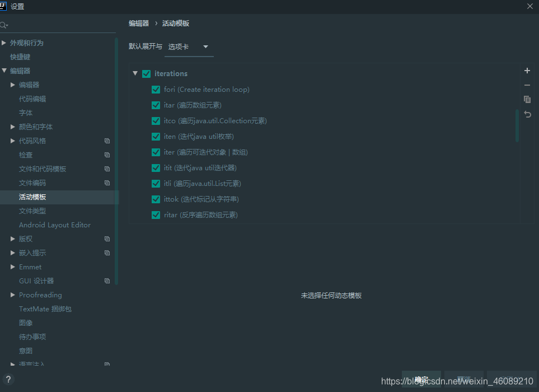Duplicate the template using the copy icon
This screenshot has height=392, width=539.
(x=527, y=99)
